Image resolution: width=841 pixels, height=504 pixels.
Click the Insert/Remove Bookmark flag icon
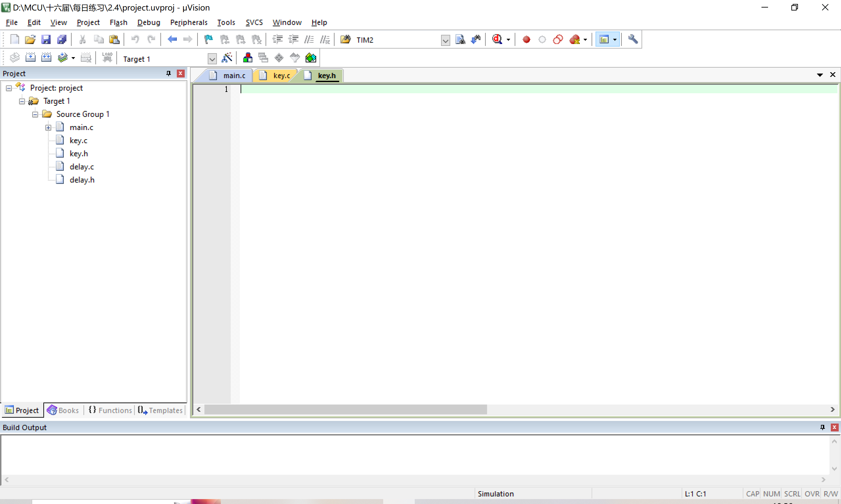(x=208, y=39)
